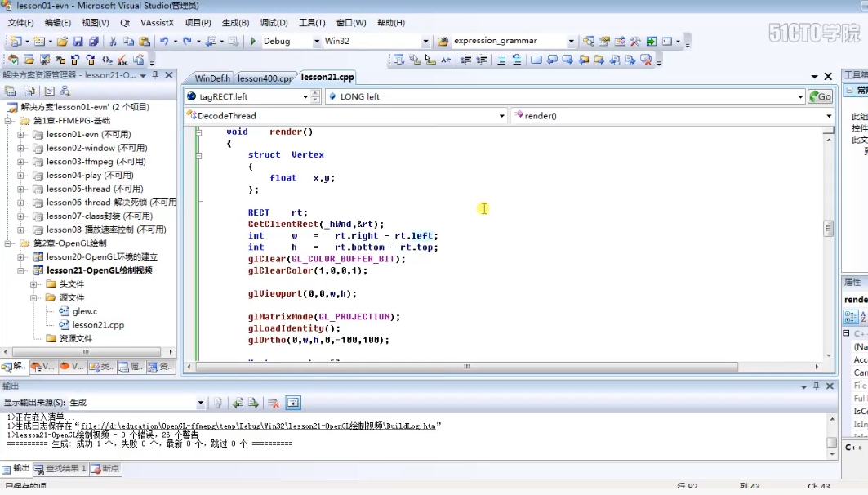The image size is (868, 495).
Task: Open the Debug configuration dropdown
Action: tap(316, 41)
